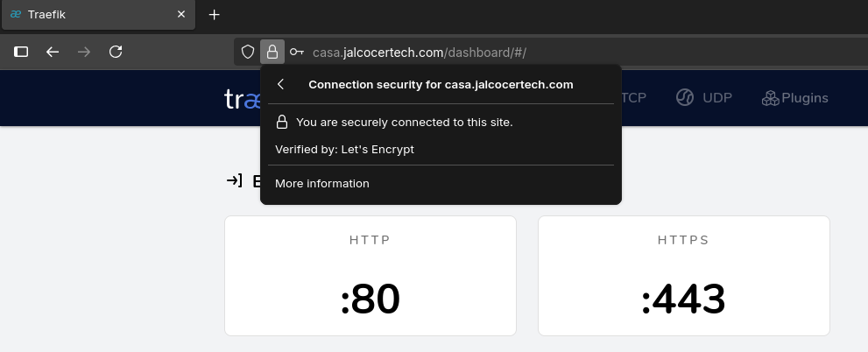Open a new browser tab
Viewport: 868px width, 352px height.
[x=215, y=15]
